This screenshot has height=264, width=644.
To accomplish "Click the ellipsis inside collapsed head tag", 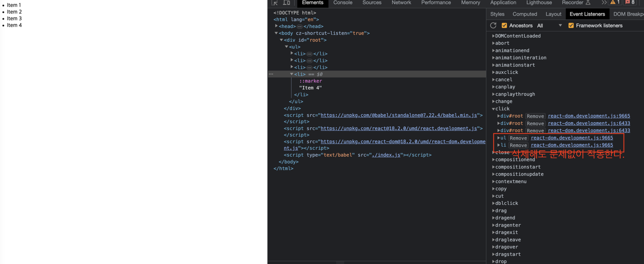I will [299, 26].
